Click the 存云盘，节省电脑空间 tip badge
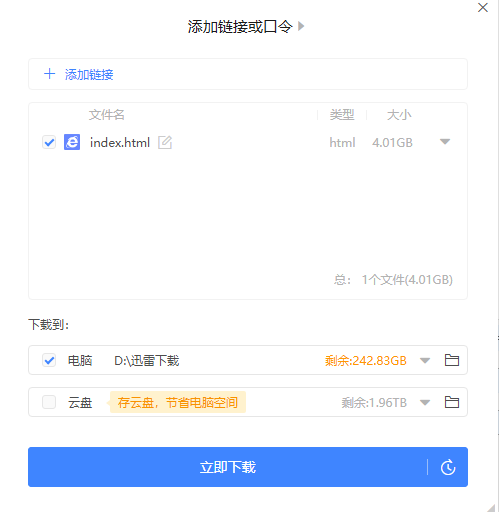This screenshot has height=512, width=499. [x=177, y=402]
